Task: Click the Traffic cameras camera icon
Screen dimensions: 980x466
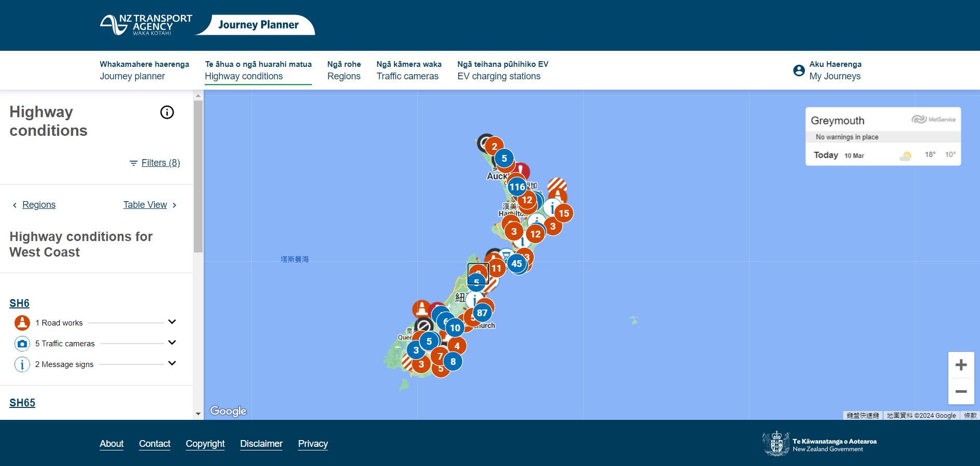Action: [22, 344]
